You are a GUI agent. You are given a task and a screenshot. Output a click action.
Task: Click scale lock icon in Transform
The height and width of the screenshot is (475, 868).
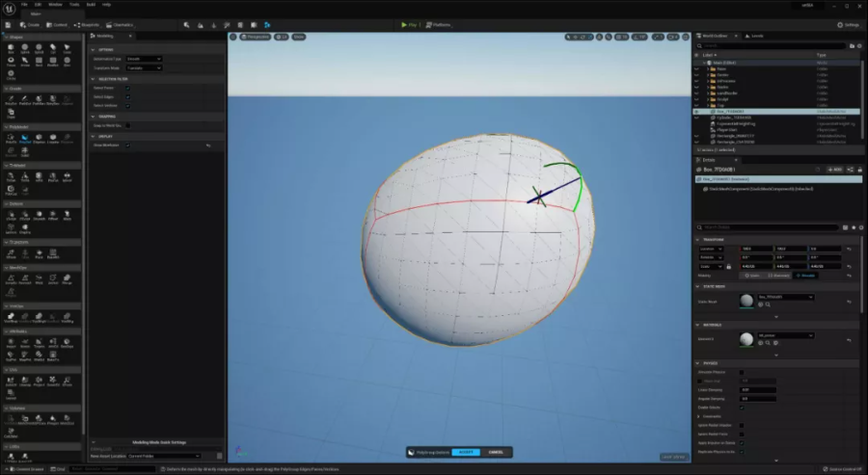(x=728, y=267)
